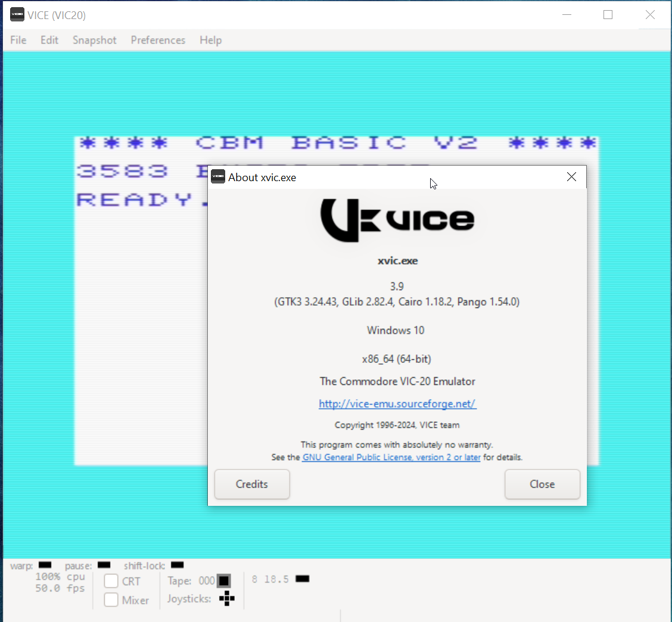The image size is (672, 622).
Task: Toggle the shift-lock LED indicator
Action: coord(178,565)
